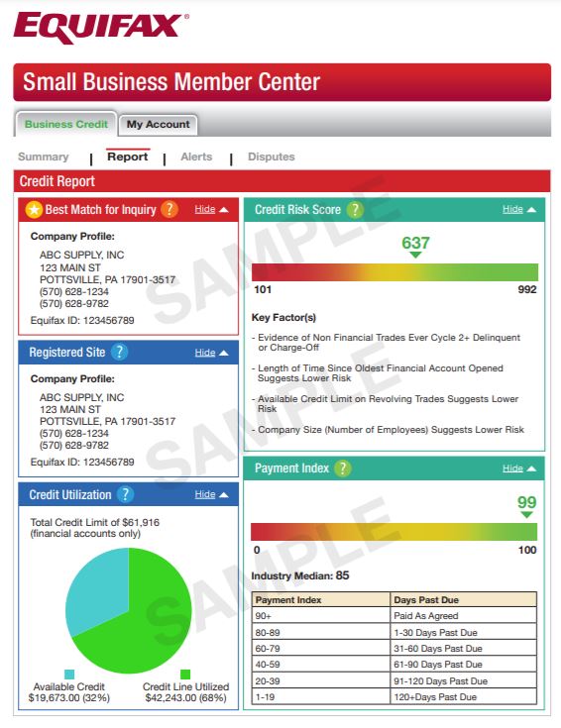Open the Disputes section

click(272, 156)
